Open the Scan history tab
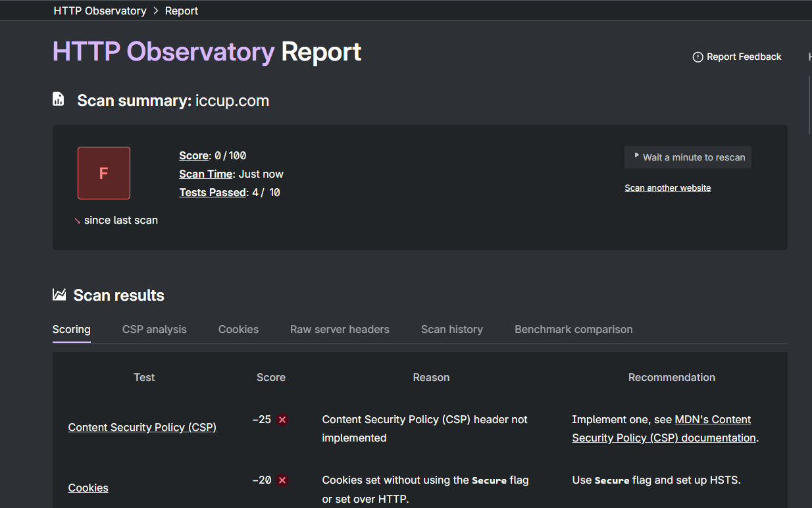 (x=452, y=330)
